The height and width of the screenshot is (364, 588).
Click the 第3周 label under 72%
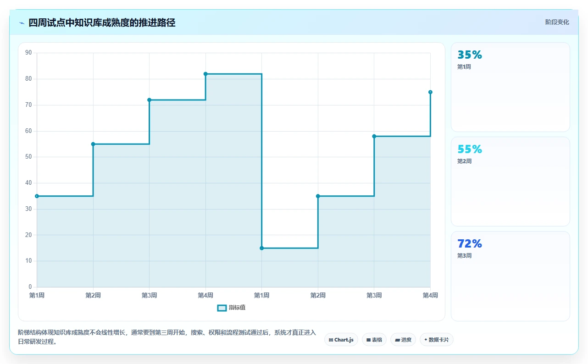(x=464, y=256)
